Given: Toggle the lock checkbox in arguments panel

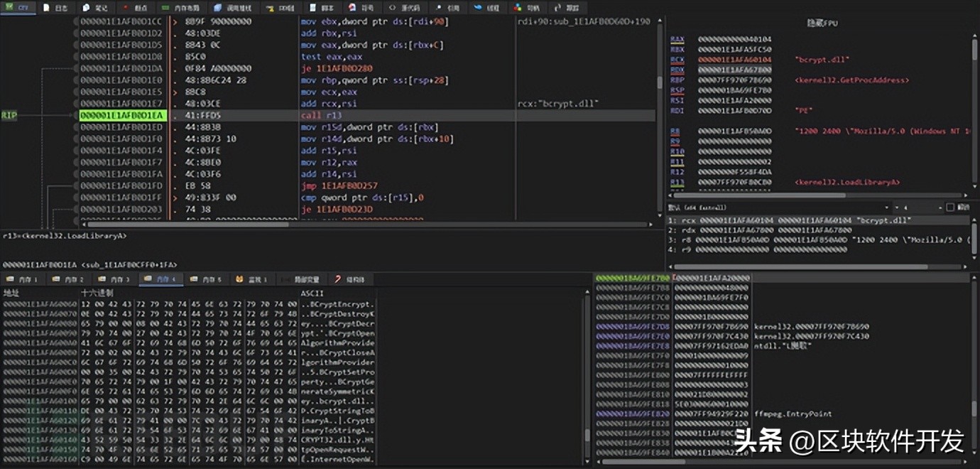Looking at the screenshot, I should coord(950,207).
